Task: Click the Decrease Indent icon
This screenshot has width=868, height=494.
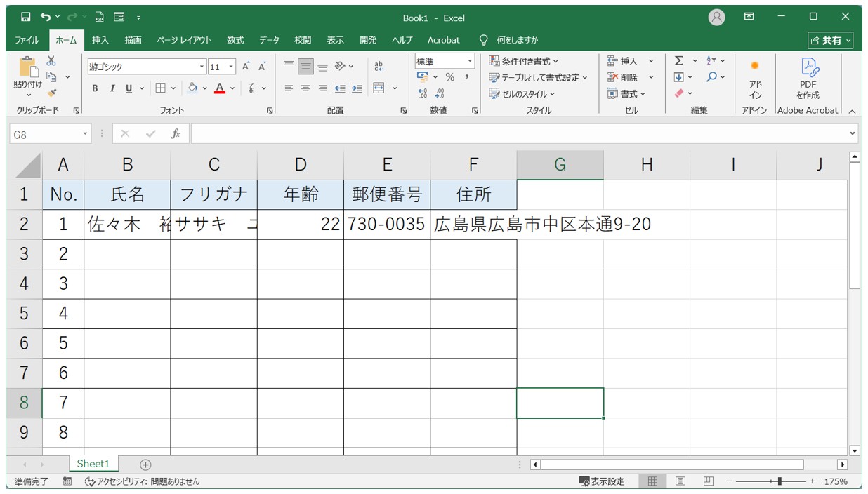Action: click(340, 88)
